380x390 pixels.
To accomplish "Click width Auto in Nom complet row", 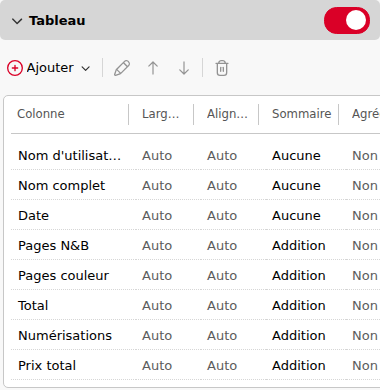I will coord(157,186).
